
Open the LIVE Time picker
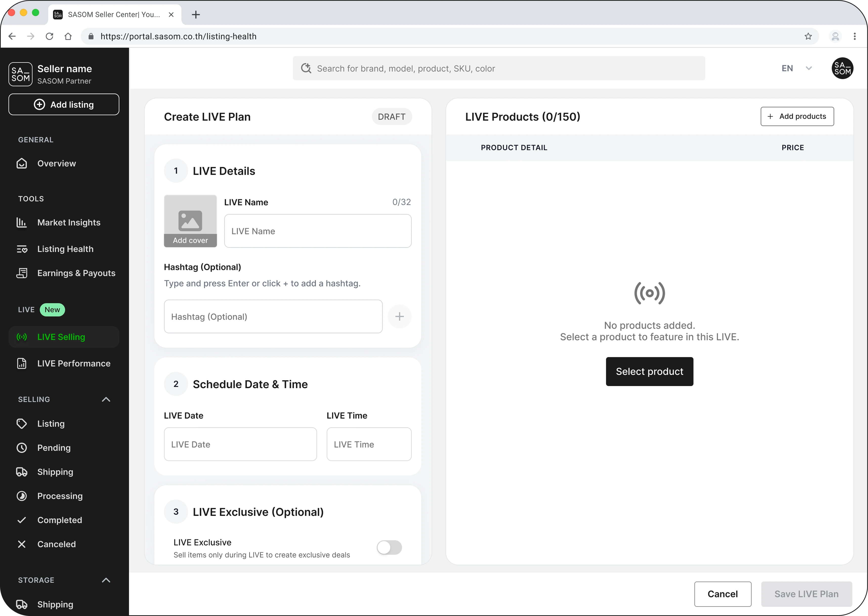[369, 444]
